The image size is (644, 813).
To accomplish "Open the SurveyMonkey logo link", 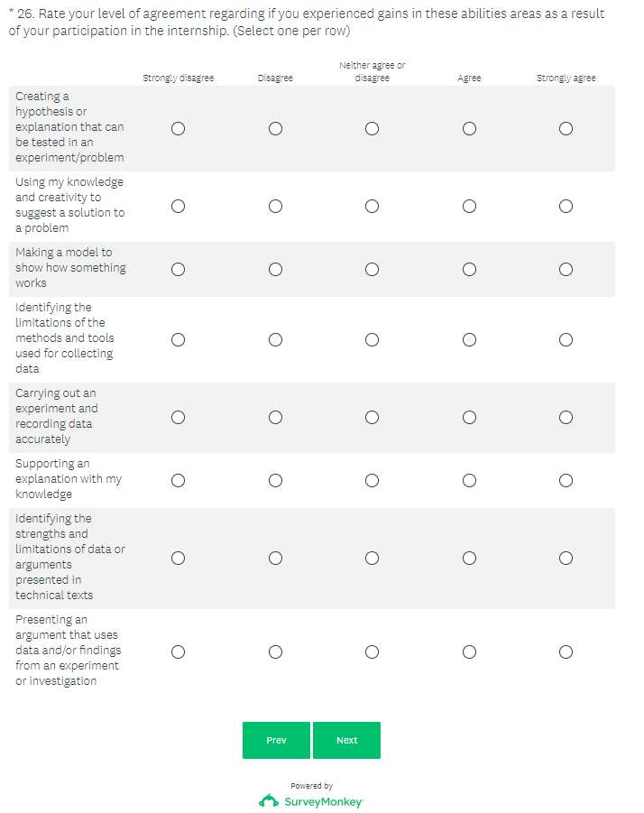I will click(311, 801).
